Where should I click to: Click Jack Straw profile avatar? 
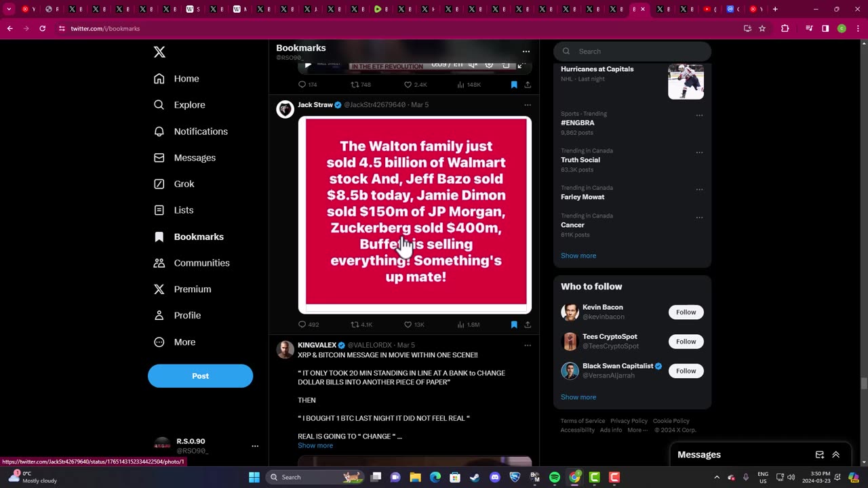285,109
